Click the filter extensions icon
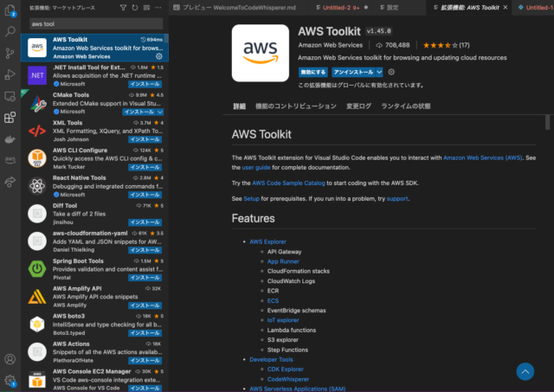 coord(123,8)
